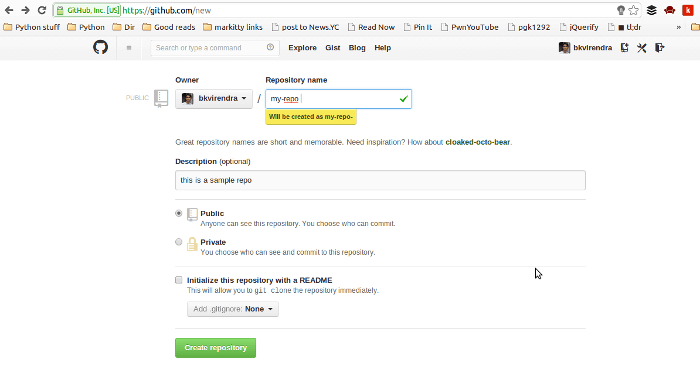Open the Python stuff bookmarks folder
Image resolution: width=700 pixels, height=380 pixels.
click(31, 27)
